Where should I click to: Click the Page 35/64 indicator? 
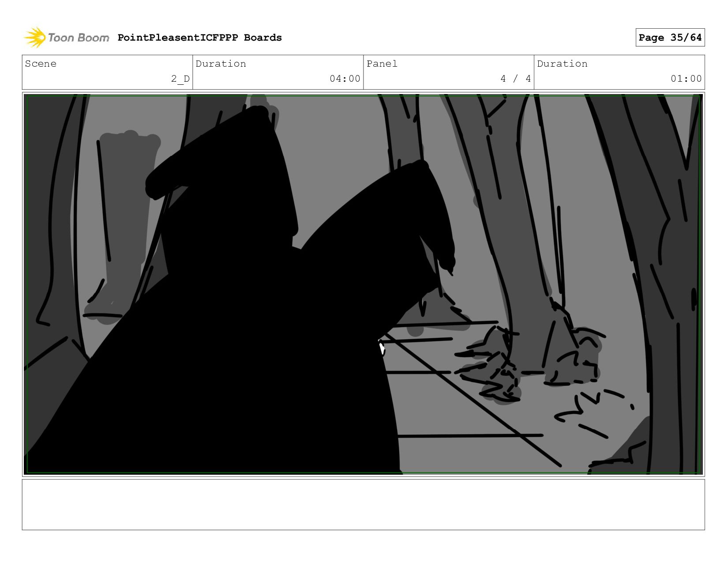tap(670, 38)
